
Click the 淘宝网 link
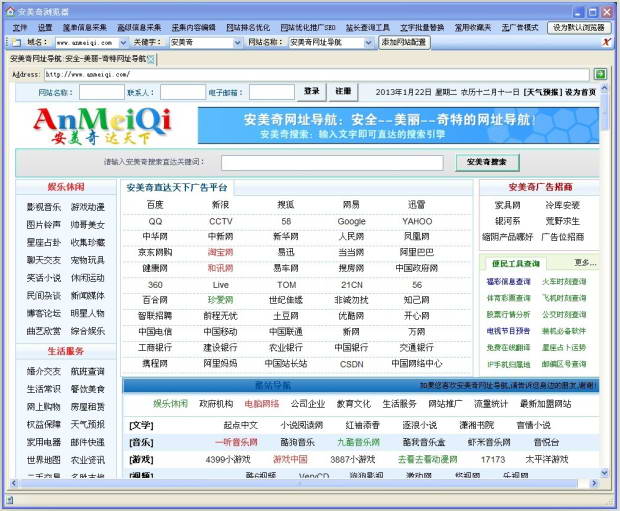[x=220, y=253]
